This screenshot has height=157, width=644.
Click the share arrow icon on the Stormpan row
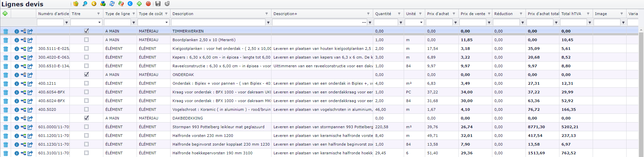pyautogui.click(x=30, y=127)
